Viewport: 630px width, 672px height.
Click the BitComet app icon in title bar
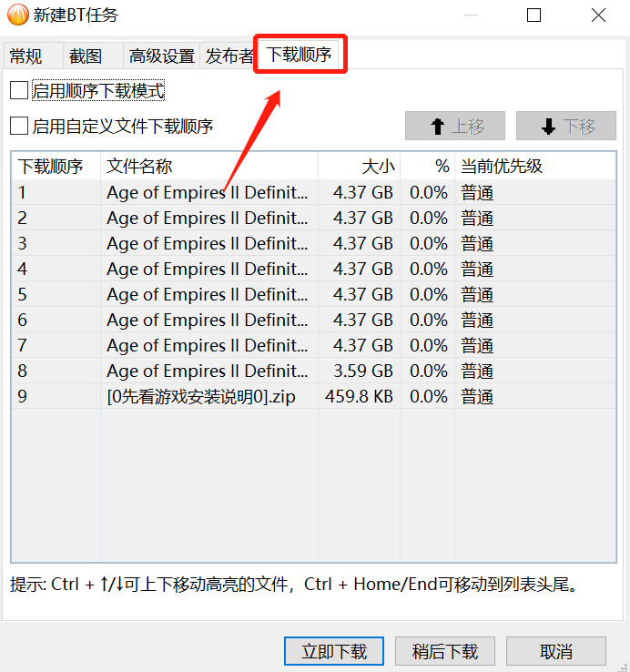click(x=18, y=15)
